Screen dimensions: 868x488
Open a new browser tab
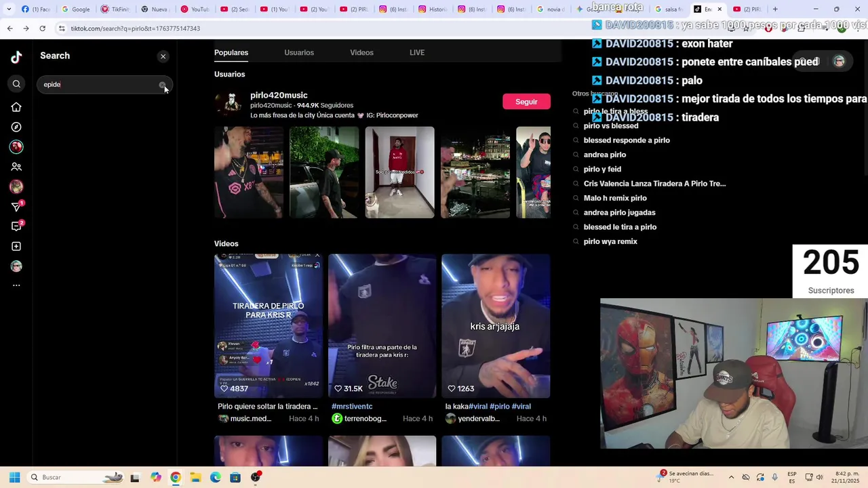775,9
